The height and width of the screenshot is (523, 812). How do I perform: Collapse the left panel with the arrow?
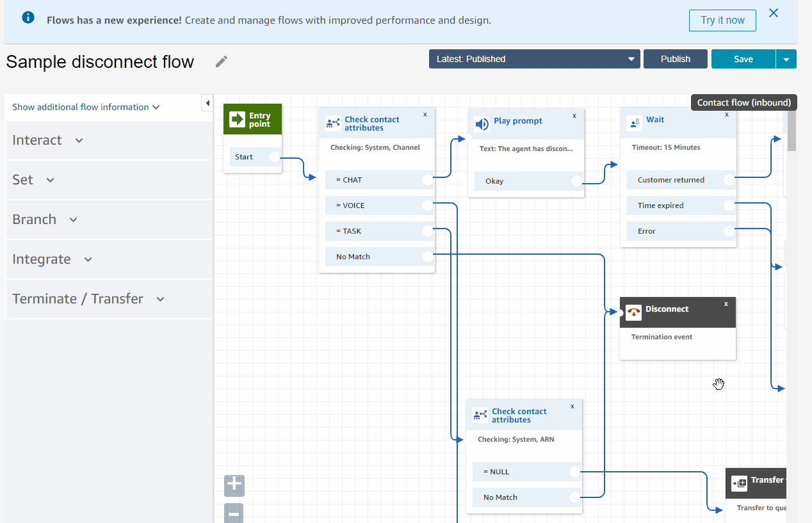coord(207,102)
